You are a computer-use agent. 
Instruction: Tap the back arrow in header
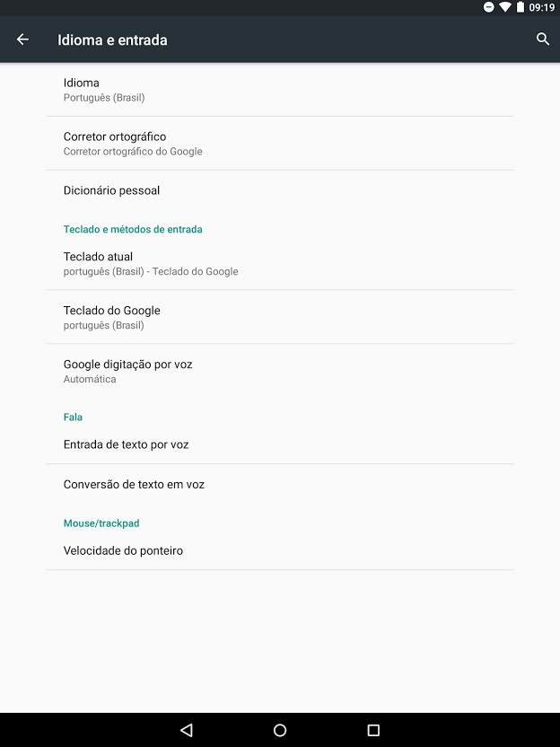(x=22, y=40)
